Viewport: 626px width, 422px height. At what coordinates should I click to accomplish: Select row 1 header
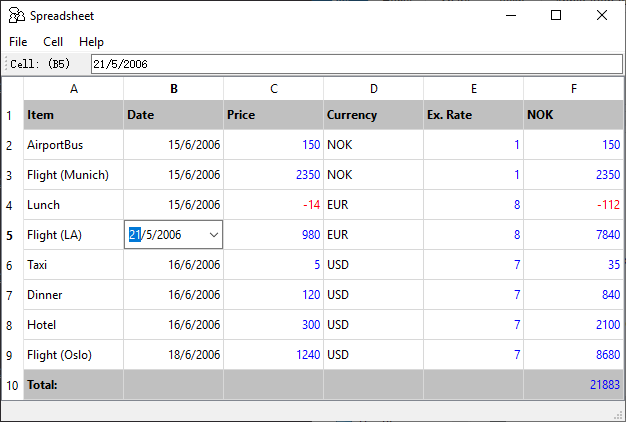click(x=12, y=115)
